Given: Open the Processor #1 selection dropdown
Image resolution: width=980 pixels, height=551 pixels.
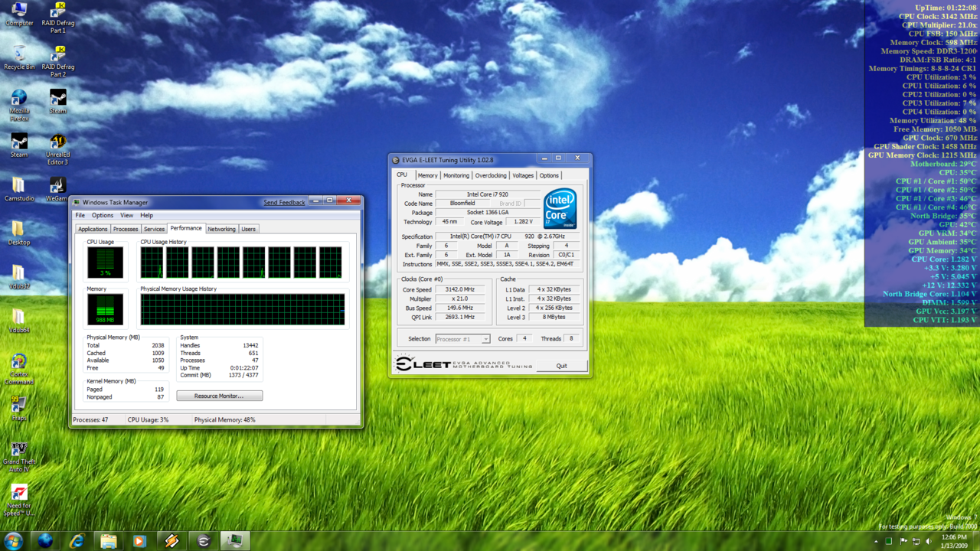Looking at the screenshot, I should click(x=462, y=338).
